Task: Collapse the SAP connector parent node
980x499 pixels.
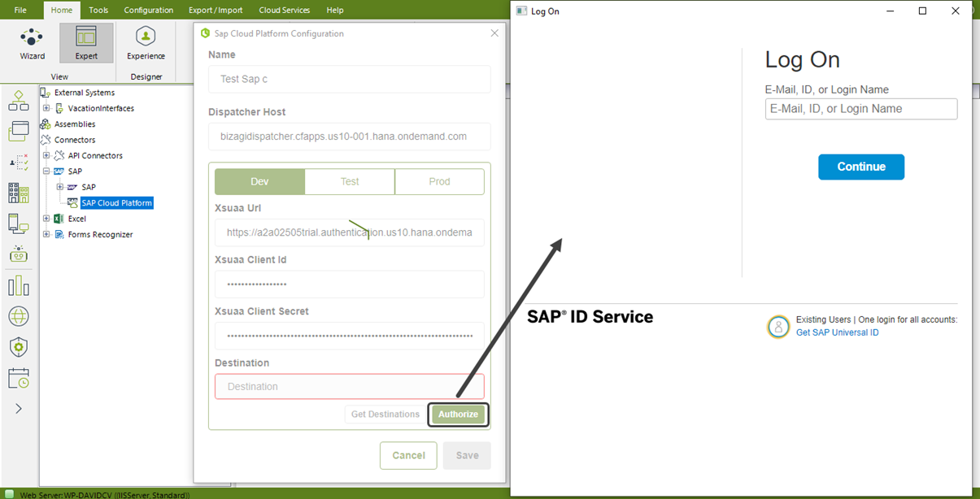Action: [x=46, y=171]
